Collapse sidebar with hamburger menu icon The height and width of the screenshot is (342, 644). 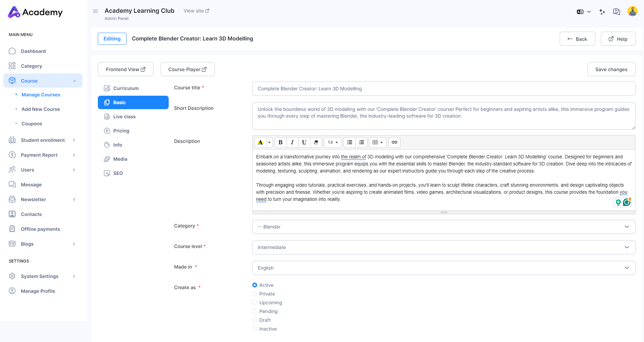(95, 11)
